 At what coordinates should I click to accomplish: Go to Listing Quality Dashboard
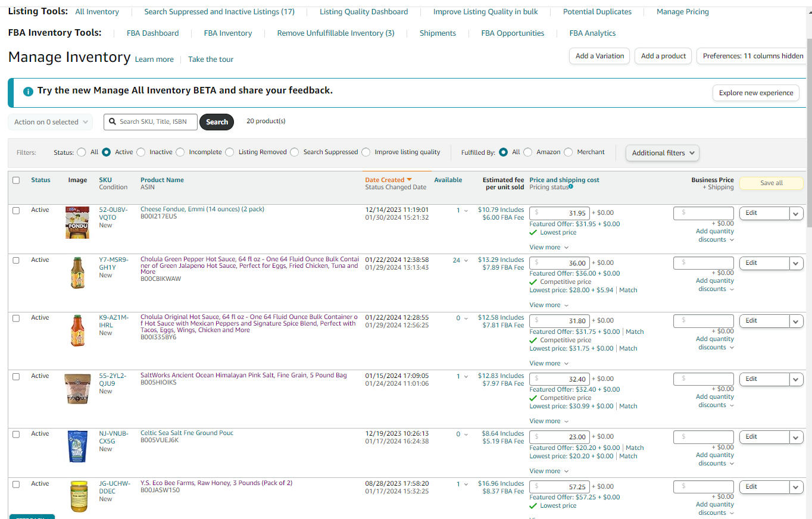pos(364,12)
